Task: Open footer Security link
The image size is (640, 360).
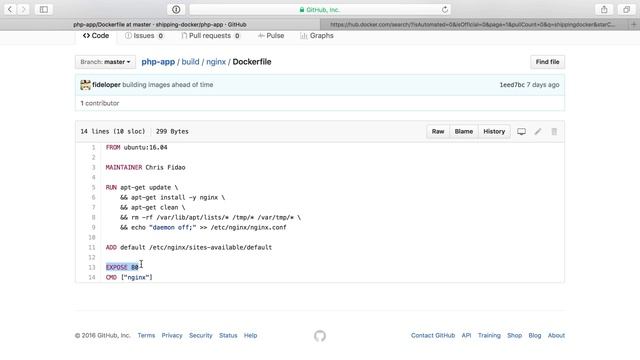Action: [201, 336]
